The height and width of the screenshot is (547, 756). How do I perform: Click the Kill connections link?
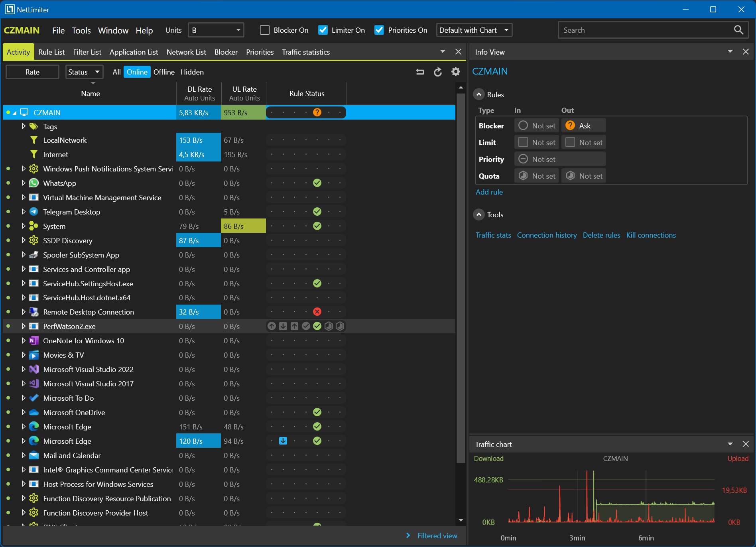tap(651, 235)
